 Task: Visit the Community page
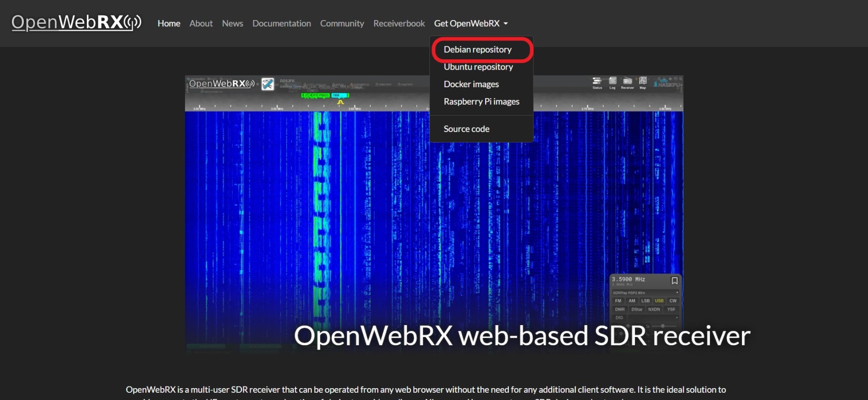point(342,23)
